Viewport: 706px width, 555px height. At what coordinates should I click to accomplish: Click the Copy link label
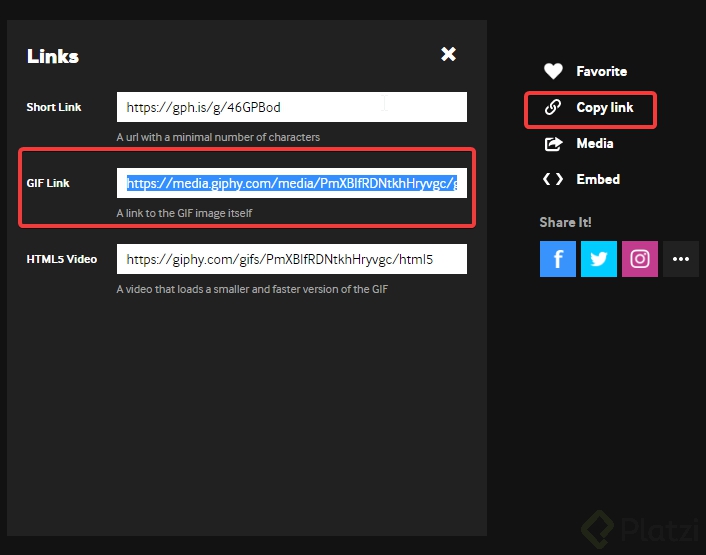click(x=605, y=108)
